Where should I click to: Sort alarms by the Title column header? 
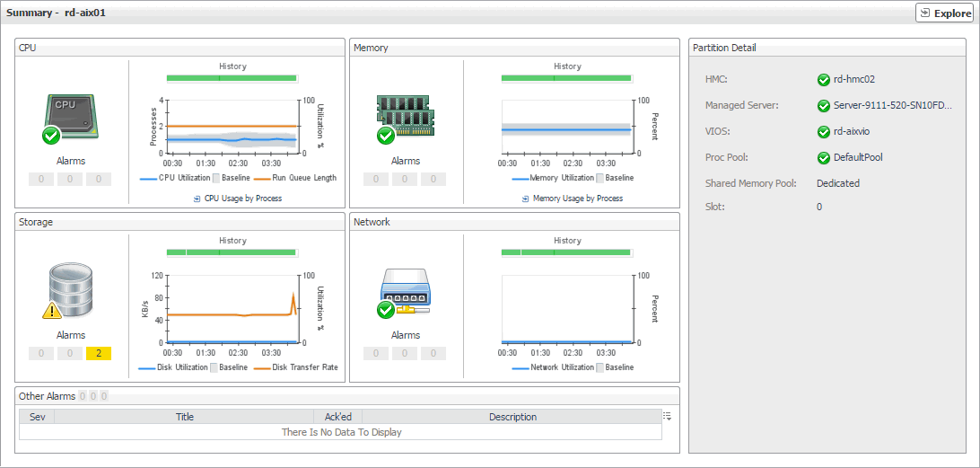click(x=184, y=417)
